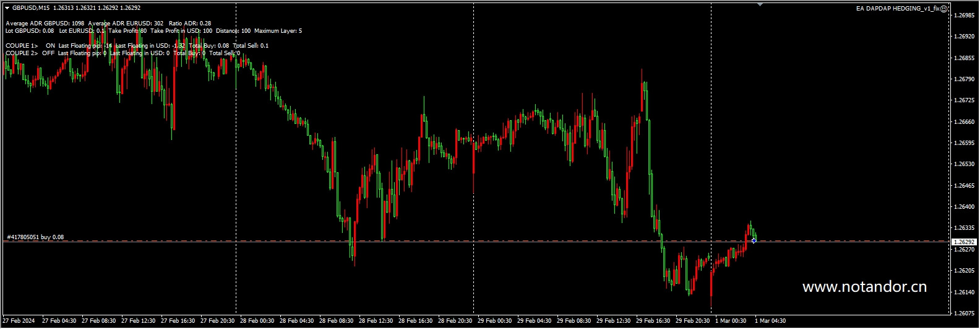980x329 pixels.
Task: Click the 1.26530 price axis label
Action: click(965, 164)
